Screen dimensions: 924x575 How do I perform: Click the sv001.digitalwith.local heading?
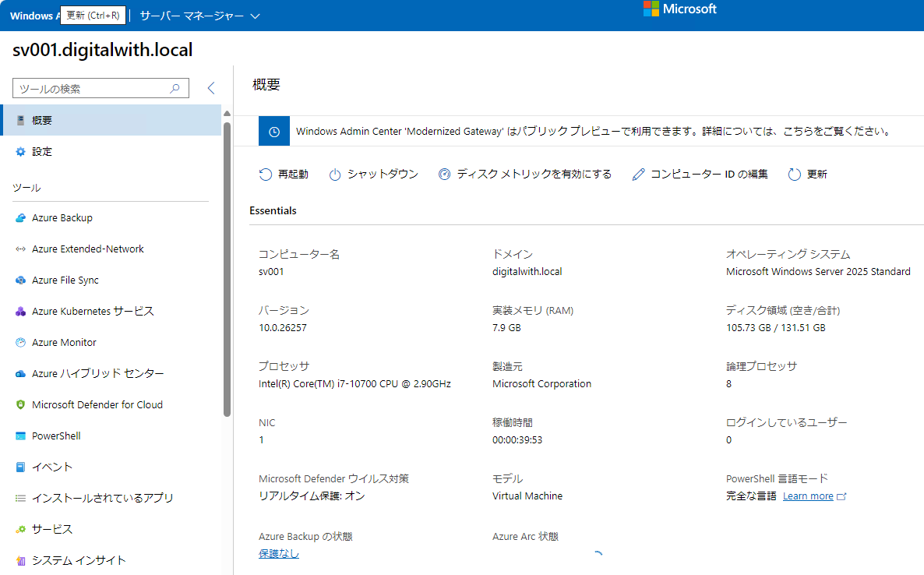(103, 50)
